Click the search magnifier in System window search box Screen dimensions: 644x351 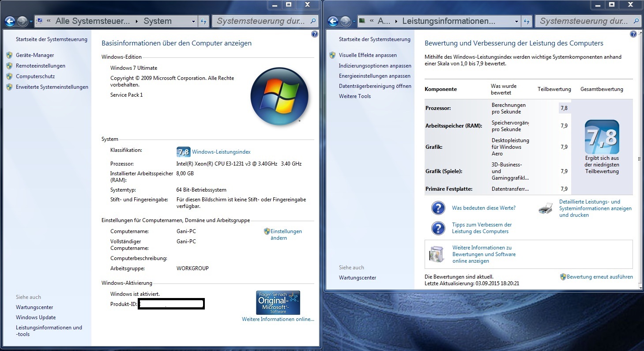pos(313,21)
